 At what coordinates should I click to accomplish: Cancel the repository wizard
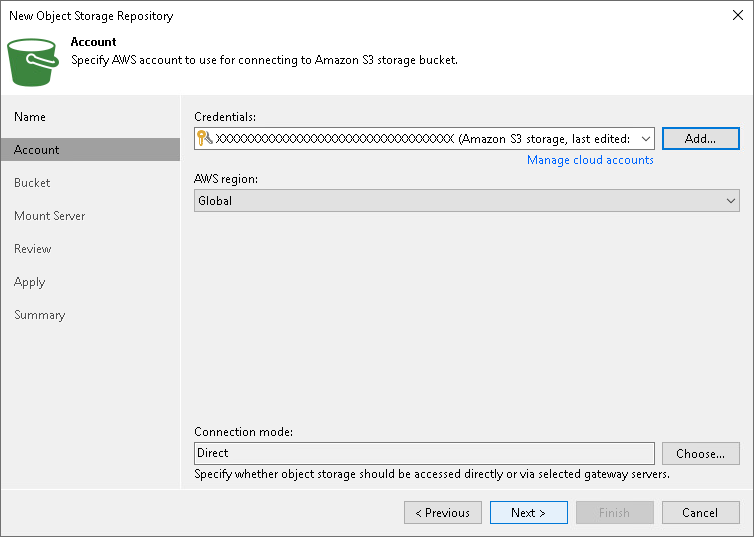(x=701, y=512)
